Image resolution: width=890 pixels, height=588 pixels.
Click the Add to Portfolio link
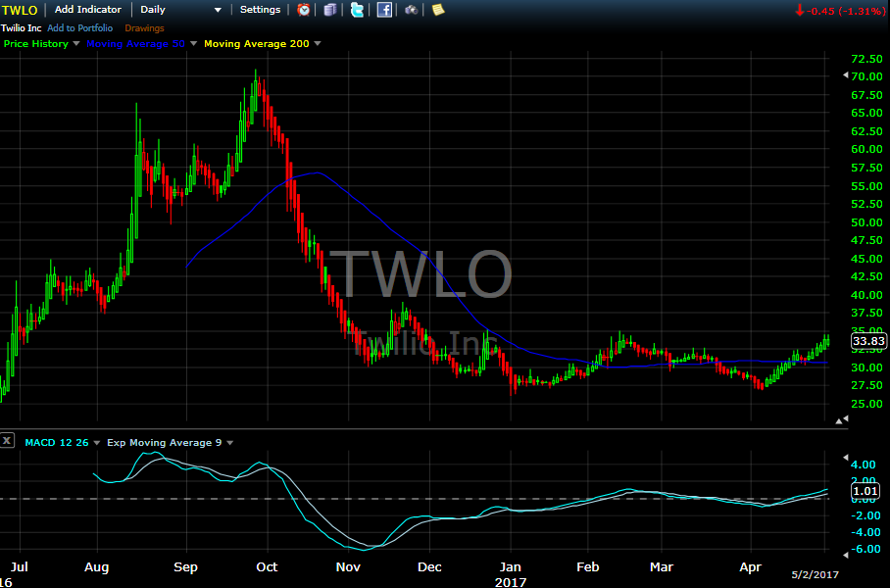pos(80,27)
